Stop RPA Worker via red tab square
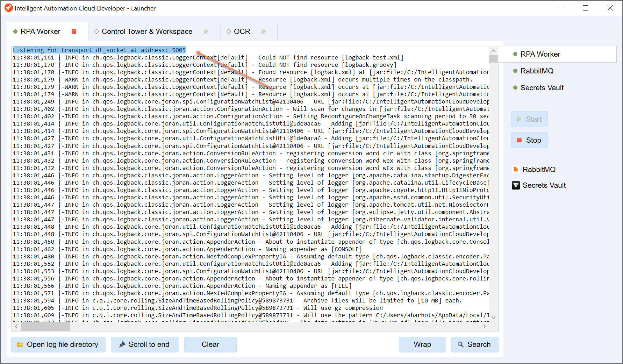 click(74, 31)
